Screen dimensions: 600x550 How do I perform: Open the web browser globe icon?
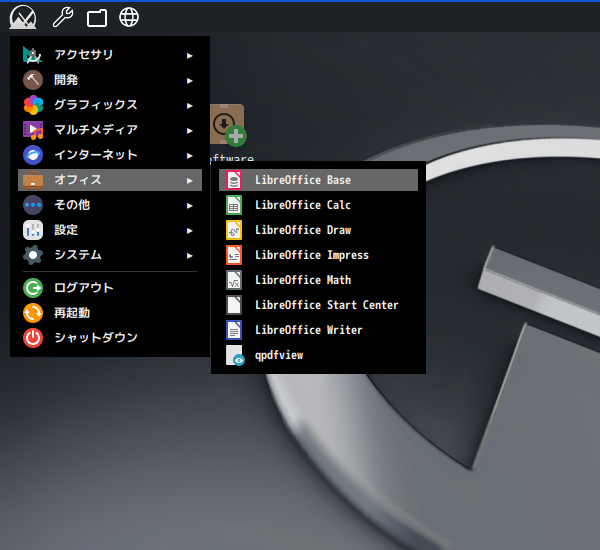coord(129,17)
